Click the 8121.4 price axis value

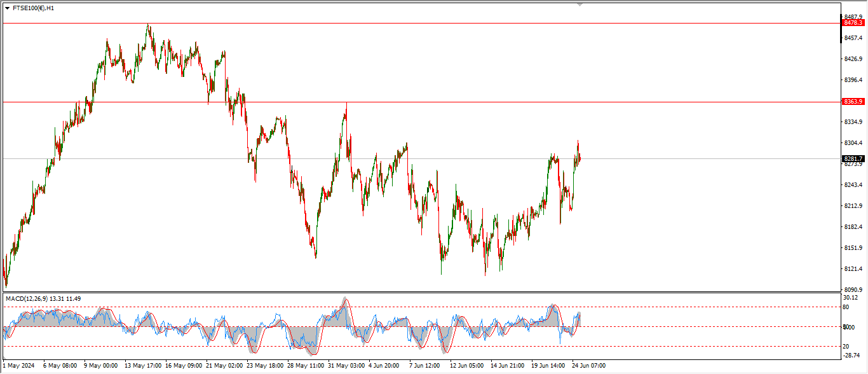pyautogui.click(x=853, y=269)
